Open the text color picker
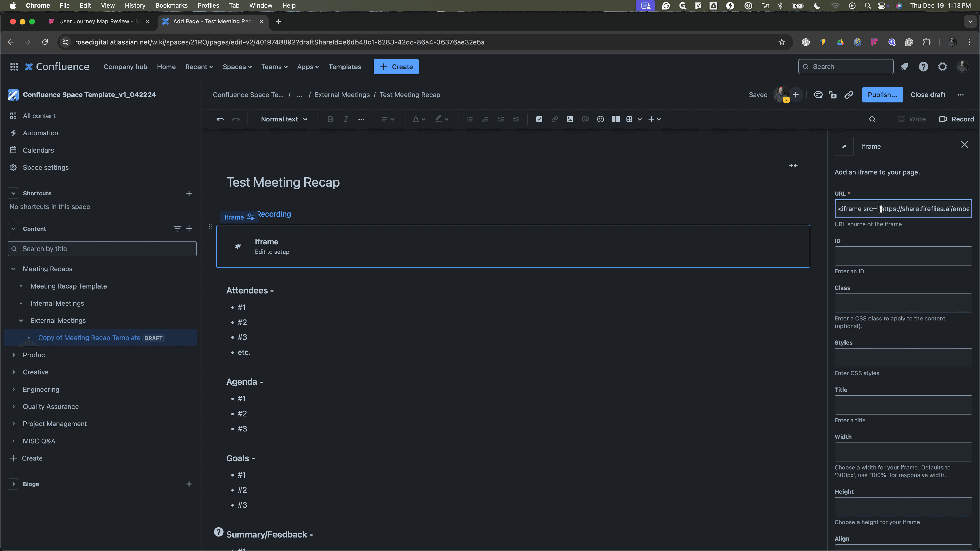 pos(419,119)
